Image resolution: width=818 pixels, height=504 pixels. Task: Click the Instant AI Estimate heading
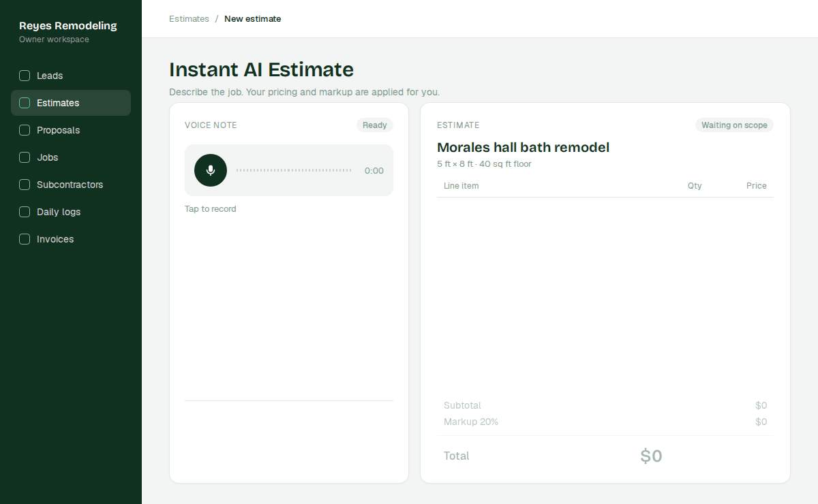pyautogui.click(x=261, y=69)
